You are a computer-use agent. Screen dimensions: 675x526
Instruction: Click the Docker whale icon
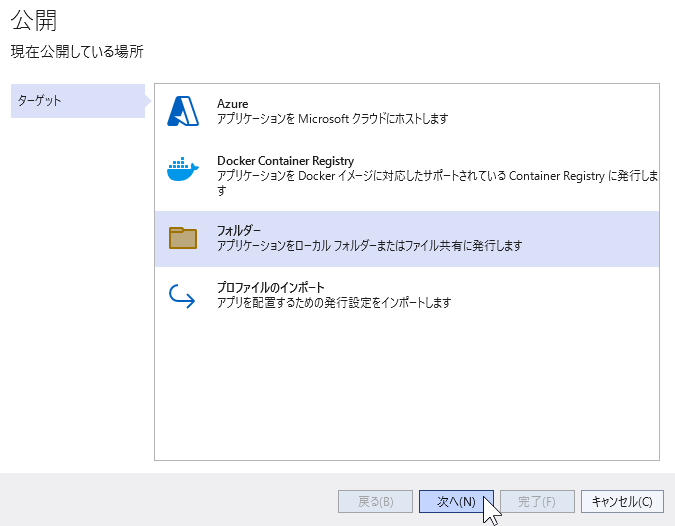coord(183,169)
